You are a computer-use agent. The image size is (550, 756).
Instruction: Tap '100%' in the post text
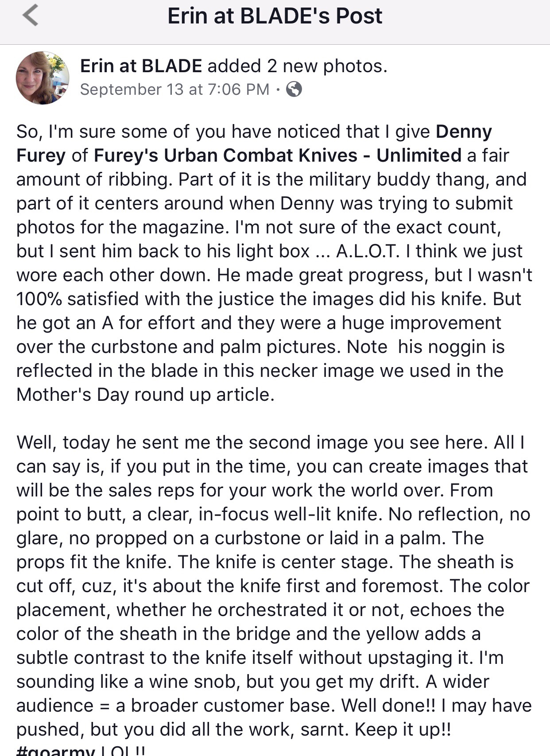pyautogui.click(x=39, y=299)
